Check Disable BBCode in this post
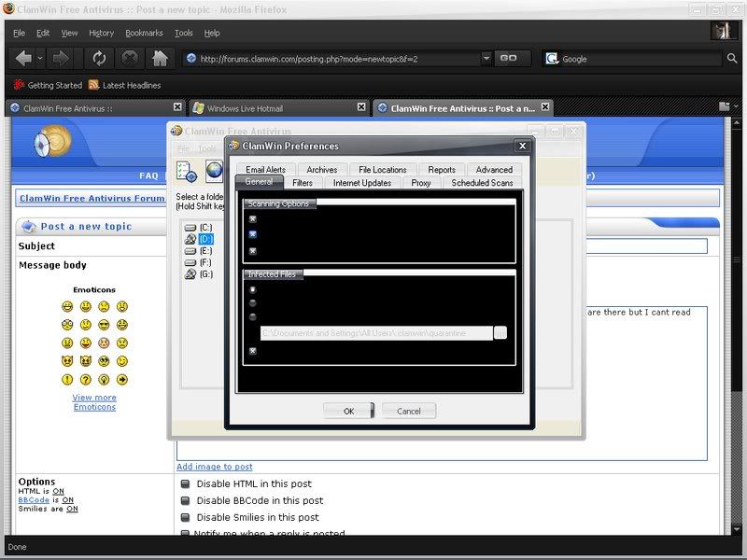 click(185, 500)
